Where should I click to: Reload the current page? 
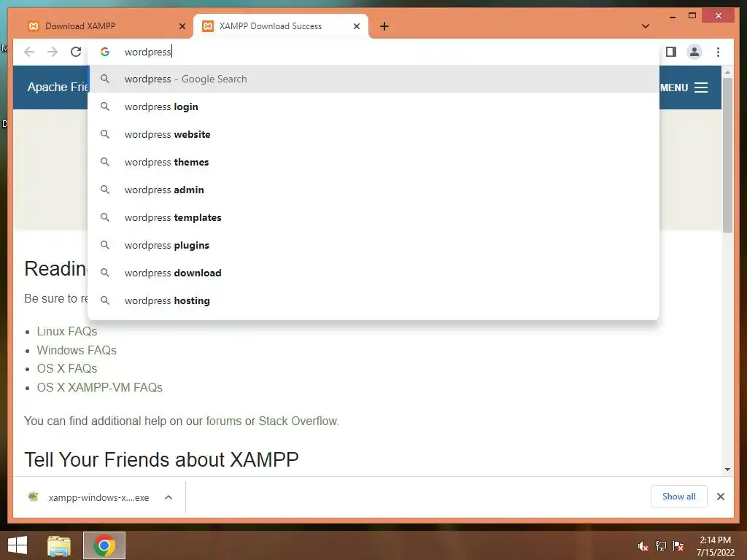[x=76, y=52]
